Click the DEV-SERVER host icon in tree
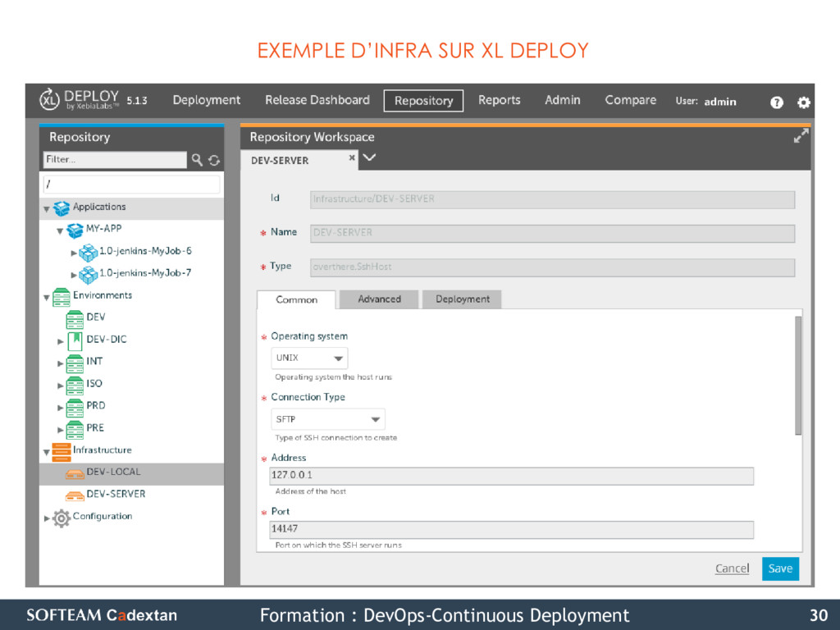This screenshot has width=840, height=630. (75, 495)
